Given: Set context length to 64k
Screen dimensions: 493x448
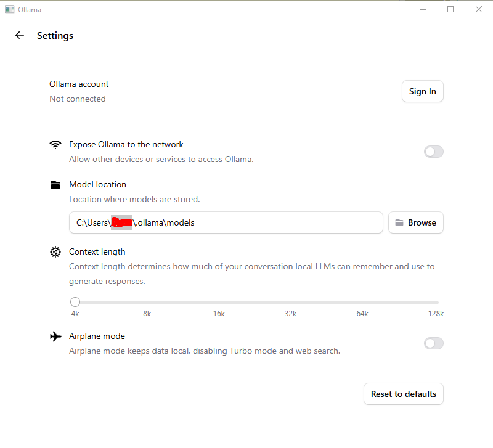Looking at the screenshot, I should (x=362, y=314).
